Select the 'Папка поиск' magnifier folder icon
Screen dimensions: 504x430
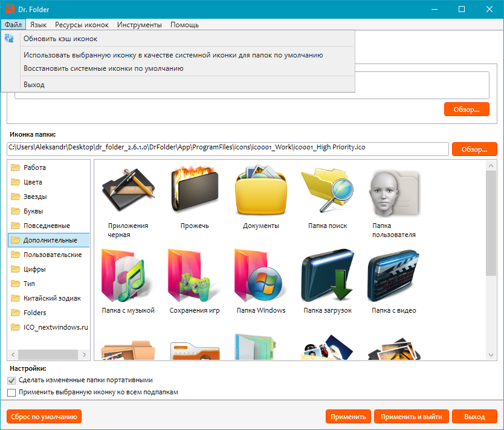(x=327, y=190)
